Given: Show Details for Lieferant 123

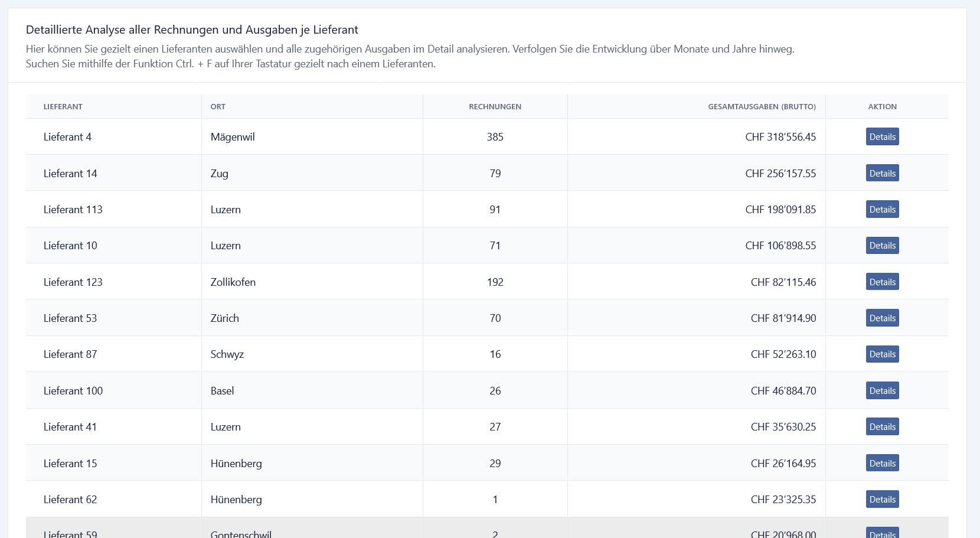Looking at the screenshot, I should pos(882,282).
